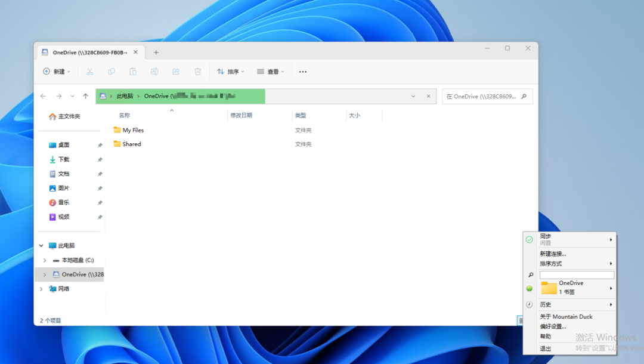The width and height of the screenshot is (644, 364).
Task: Open Music (音乐) in sidebar
Action: point(59,202)
